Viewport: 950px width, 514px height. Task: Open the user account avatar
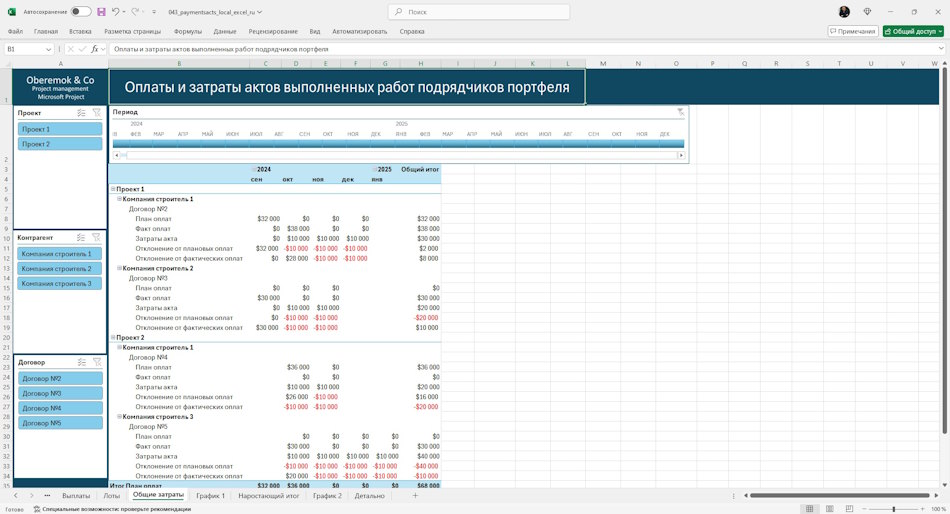click(844, 12)
